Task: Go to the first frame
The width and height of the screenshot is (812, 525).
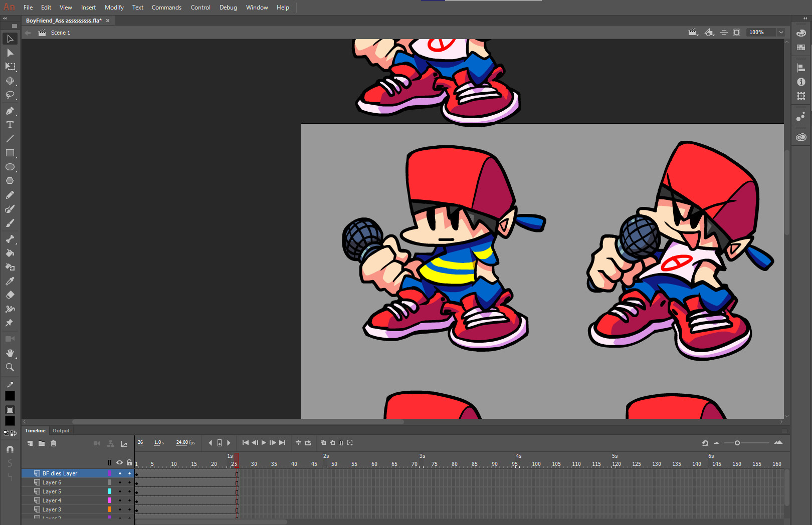Action: tap(246, 443)
